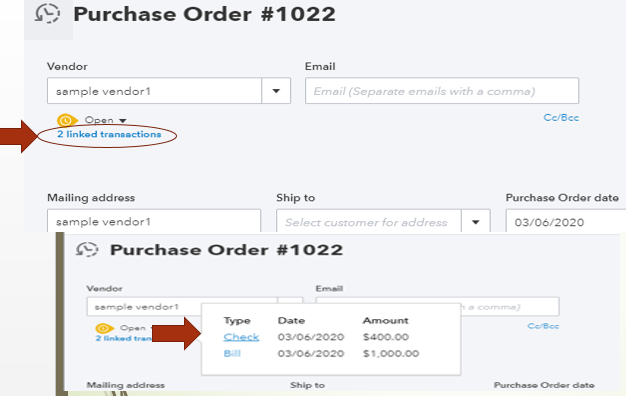Click the yellow Open status icon under the top Vendor field
The image size is (626, 396).
pos(67,120)
